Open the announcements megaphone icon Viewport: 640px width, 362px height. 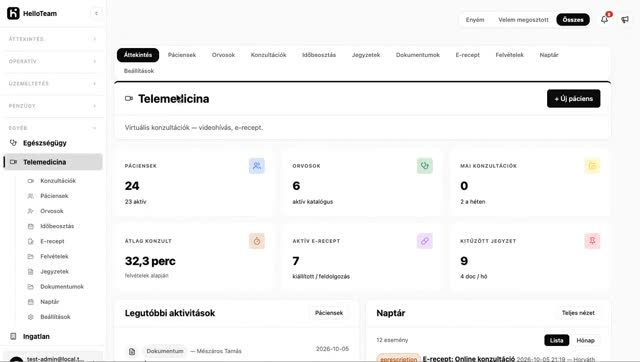click(625, 19)
